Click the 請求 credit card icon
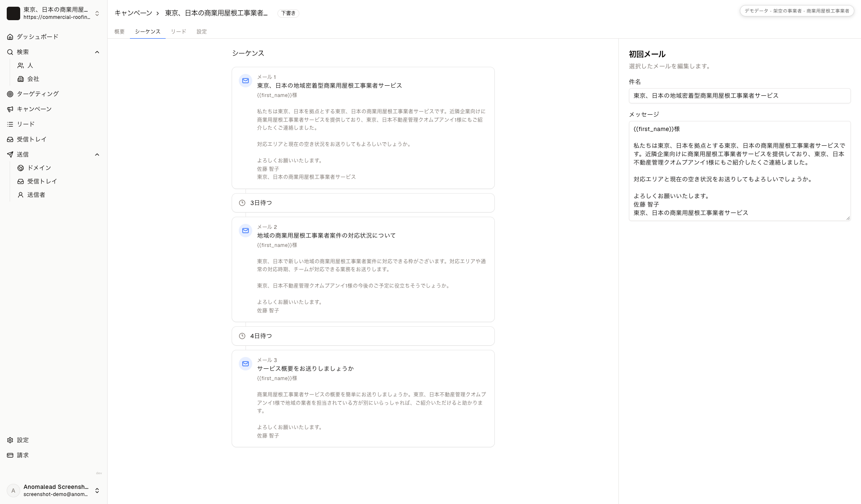 (10, 455)
